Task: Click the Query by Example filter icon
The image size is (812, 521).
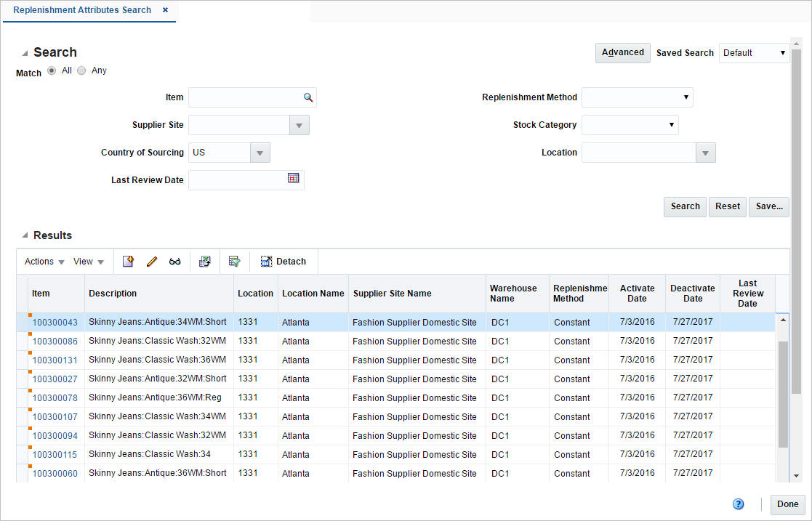Action: [235, 261]
